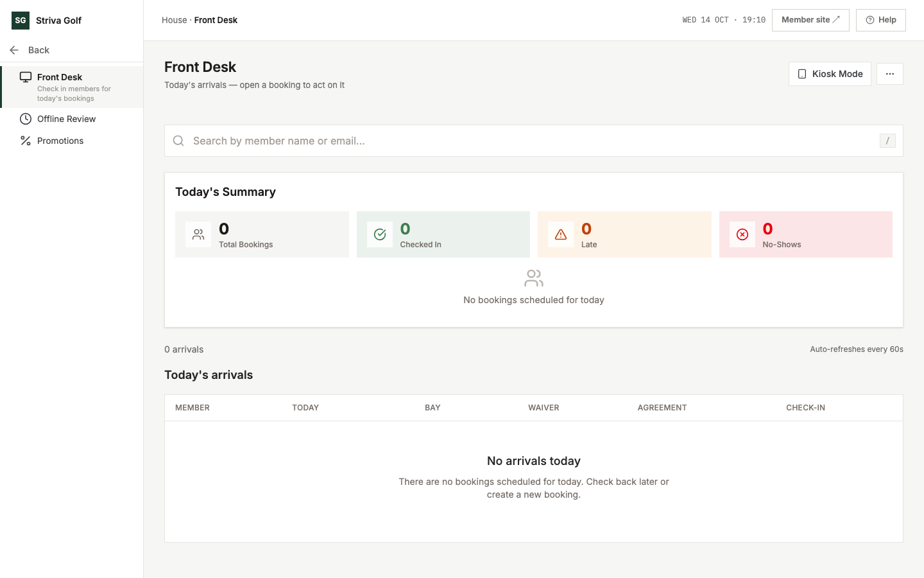This screenshot has width=924, height=578.
Task: Click the Front Desk monitor icon
Action: coord(26,77)
